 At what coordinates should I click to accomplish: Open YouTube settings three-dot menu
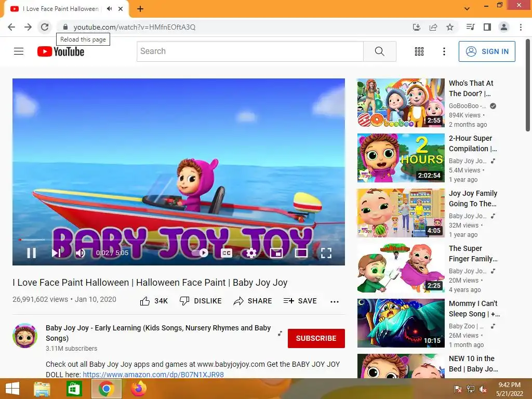(444, 51)
